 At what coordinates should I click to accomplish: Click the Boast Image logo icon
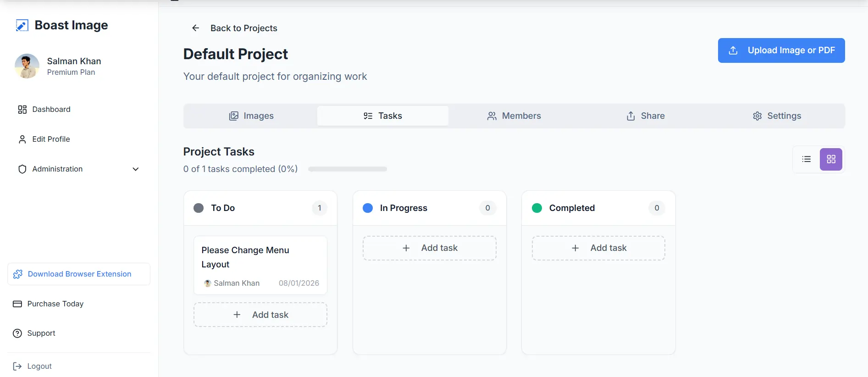point(22,25)
